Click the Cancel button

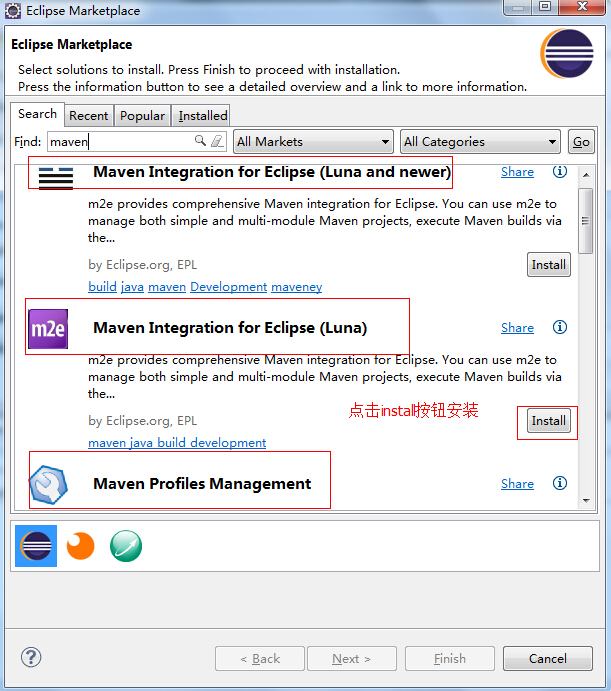548,658
